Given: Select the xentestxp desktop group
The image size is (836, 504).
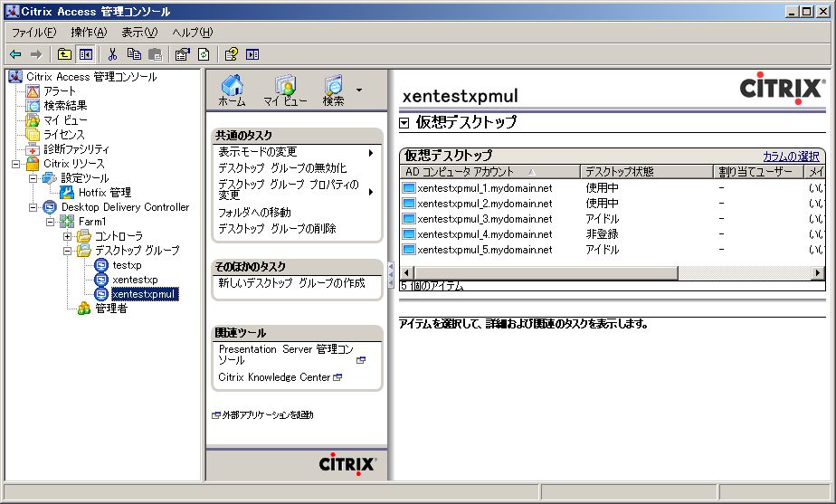Looking at the screenshot, I should [135, 280].
